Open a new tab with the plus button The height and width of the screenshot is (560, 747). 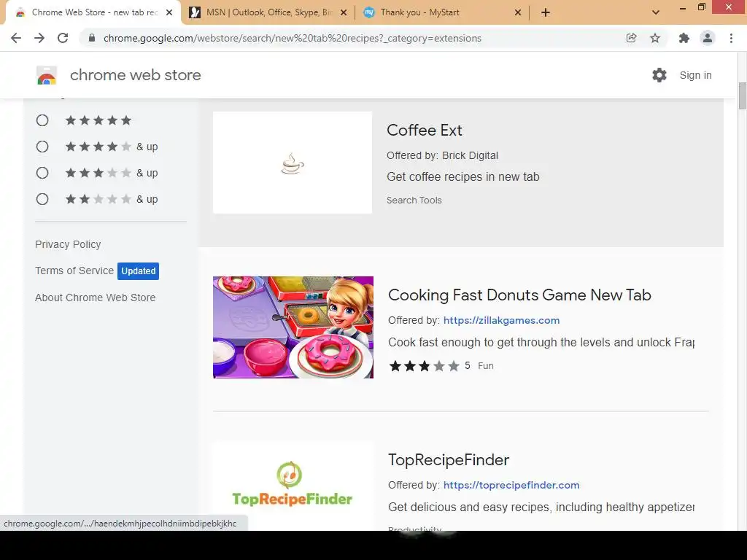546,12
